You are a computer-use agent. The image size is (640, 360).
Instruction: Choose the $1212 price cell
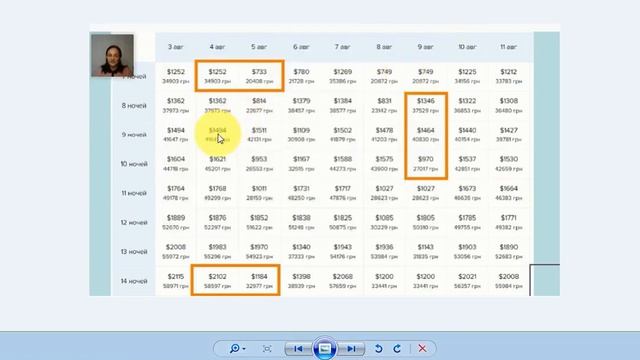509,76
